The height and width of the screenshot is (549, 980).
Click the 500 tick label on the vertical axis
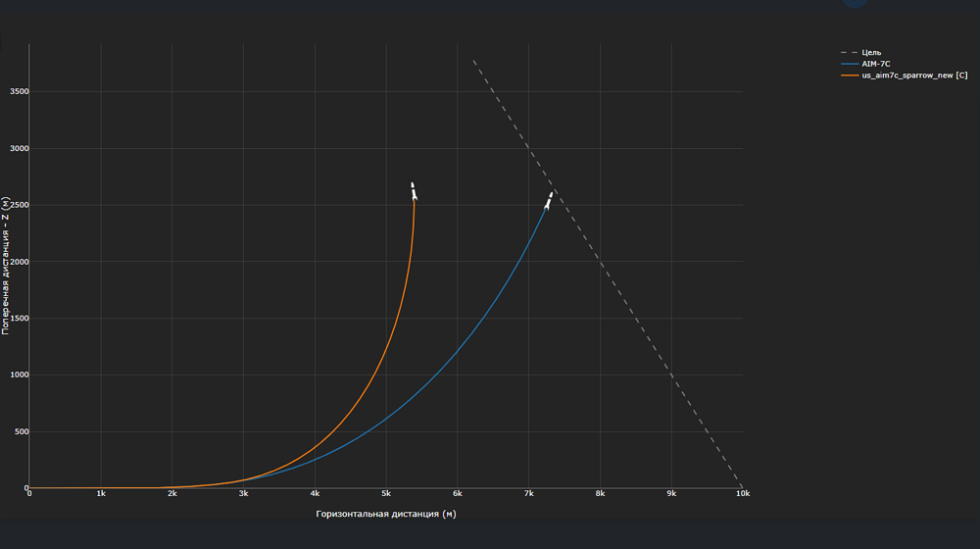[x=22, y=431]
